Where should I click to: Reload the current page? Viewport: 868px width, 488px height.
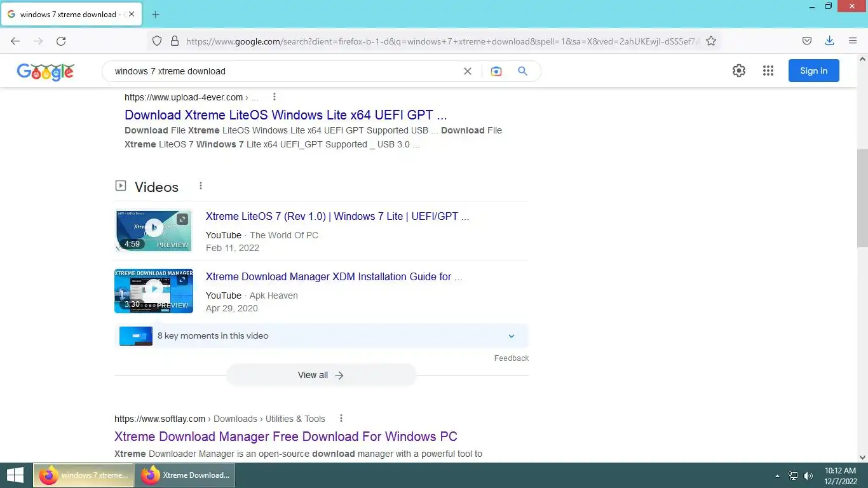point(61,41)
